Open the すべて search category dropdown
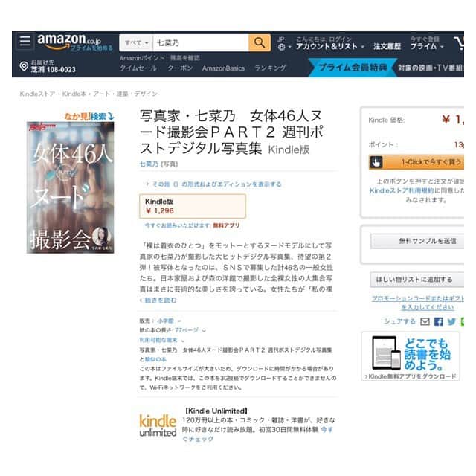476x476 pixels. tap(136, 43)
